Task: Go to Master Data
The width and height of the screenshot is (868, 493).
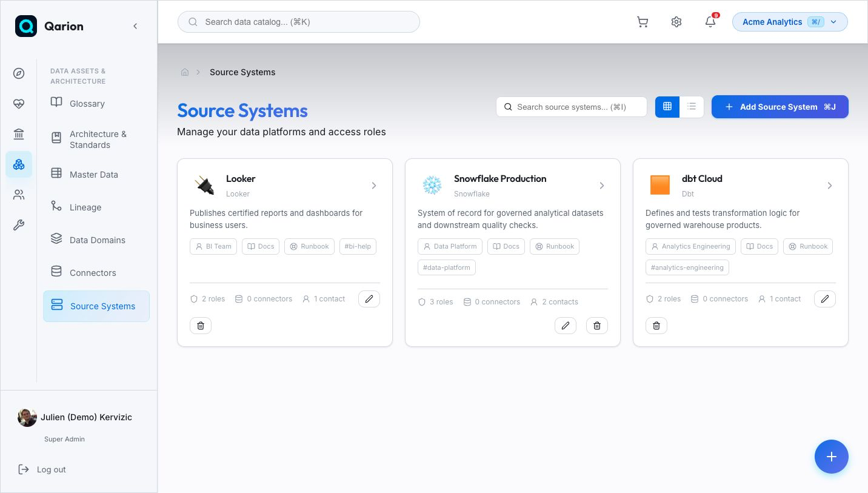Action: (96, 174)
